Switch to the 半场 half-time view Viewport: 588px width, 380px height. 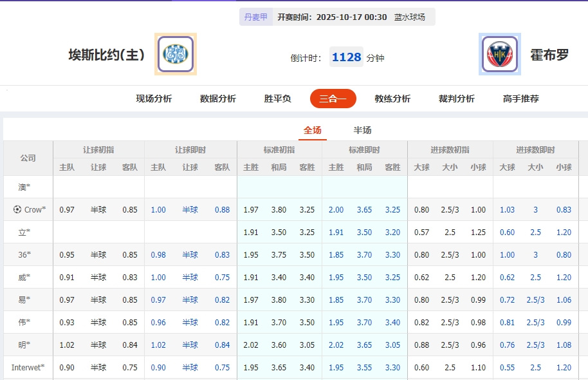click(362, 129)
